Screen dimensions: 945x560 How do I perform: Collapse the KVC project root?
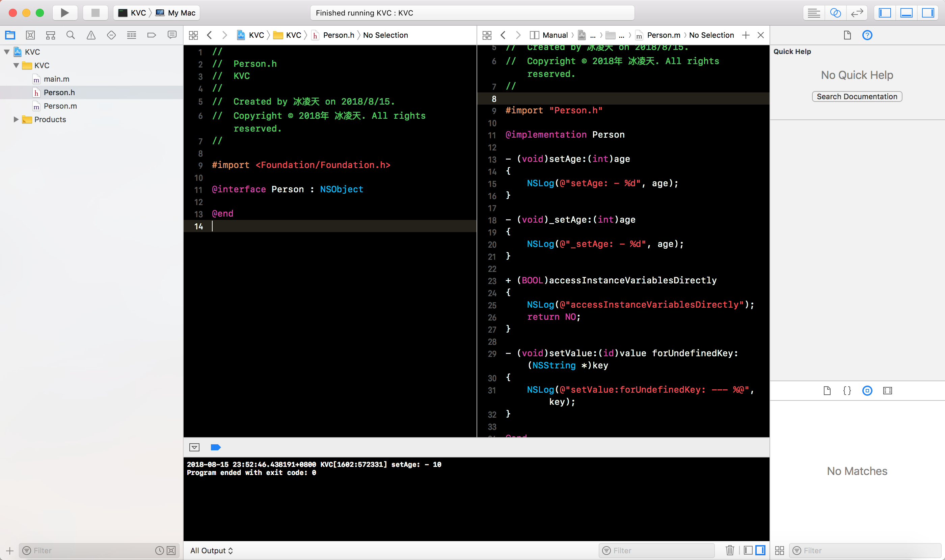[x=7, y=52]
